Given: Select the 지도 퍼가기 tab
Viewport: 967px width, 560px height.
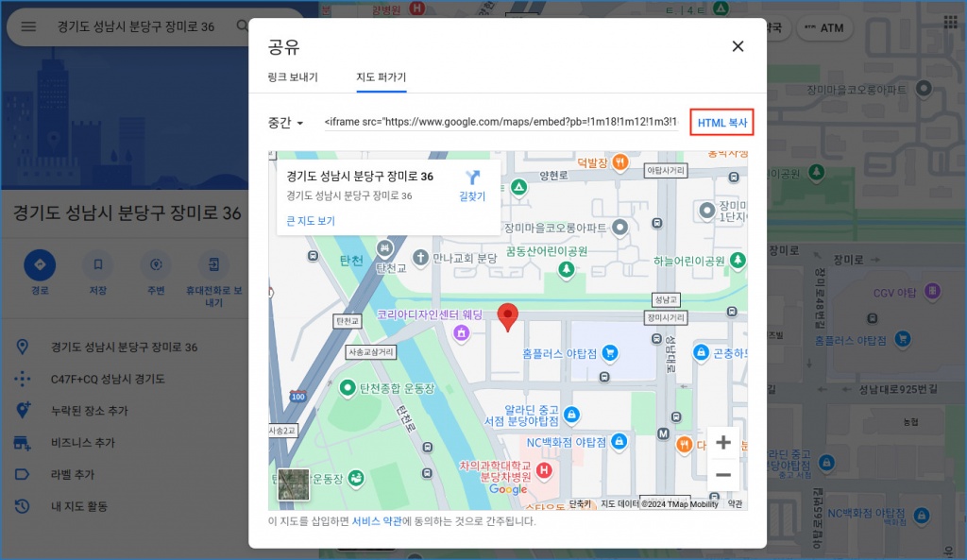Looking at the screenshot, I should [381, 77].
